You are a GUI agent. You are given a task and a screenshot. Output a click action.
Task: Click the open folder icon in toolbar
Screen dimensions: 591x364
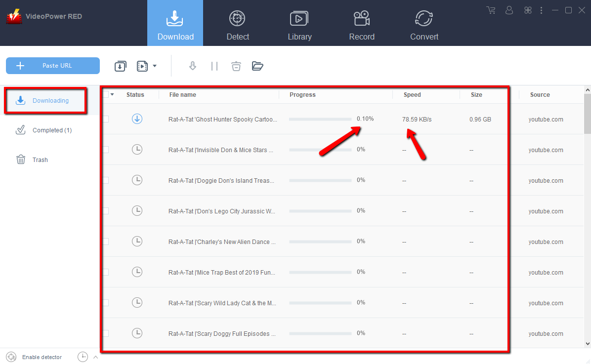257,66
